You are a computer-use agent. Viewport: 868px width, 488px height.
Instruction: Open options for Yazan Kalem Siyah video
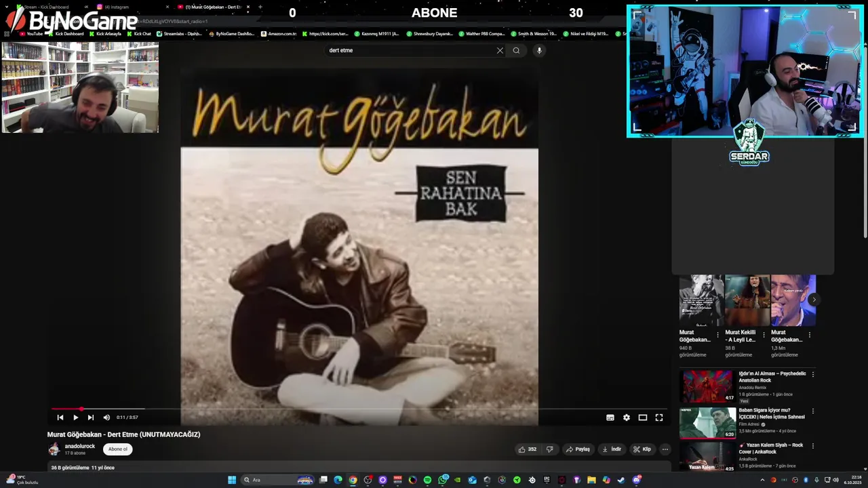tap(813, 446)
